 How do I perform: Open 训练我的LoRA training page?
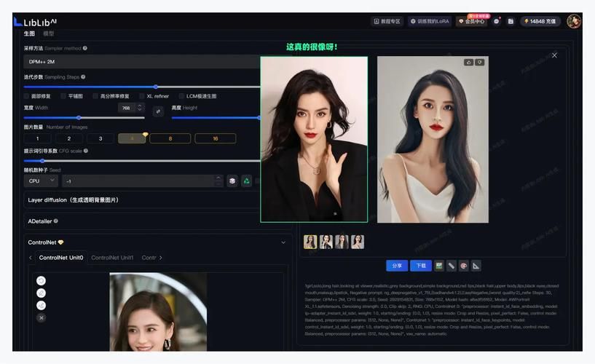click(x=430, y=22)
